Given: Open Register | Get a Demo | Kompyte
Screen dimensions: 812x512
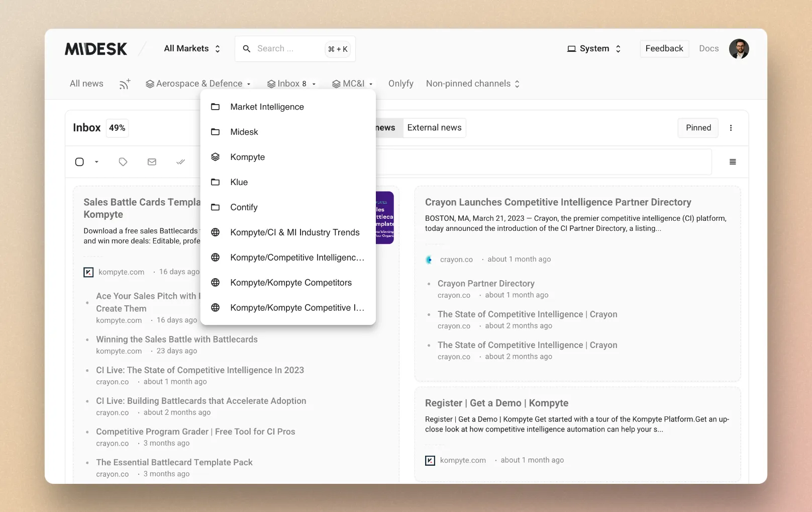Looking at the screenshot, I should click(496, 403).
